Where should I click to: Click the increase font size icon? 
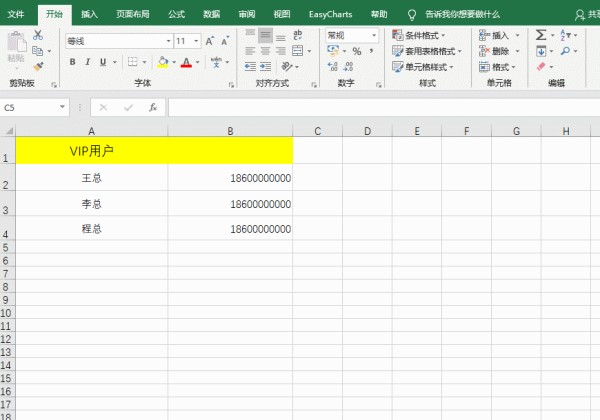pyautogui.click(x=209, y=41)
